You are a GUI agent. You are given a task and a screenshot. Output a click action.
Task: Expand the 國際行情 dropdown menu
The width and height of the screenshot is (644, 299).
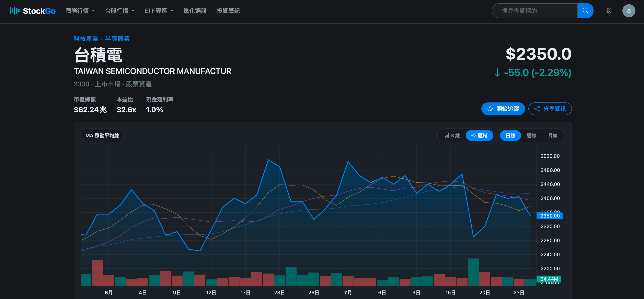80,11
